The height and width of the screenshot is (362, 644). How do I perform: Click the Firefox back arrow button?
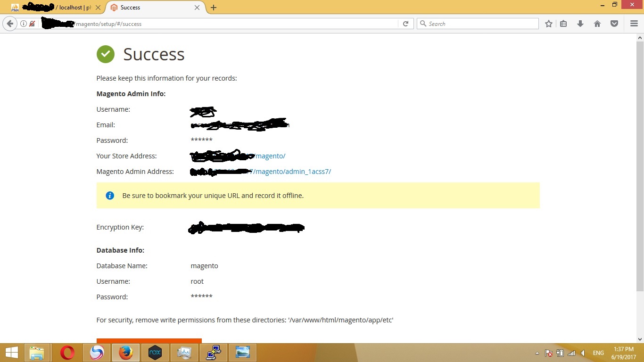pos(10,24)
